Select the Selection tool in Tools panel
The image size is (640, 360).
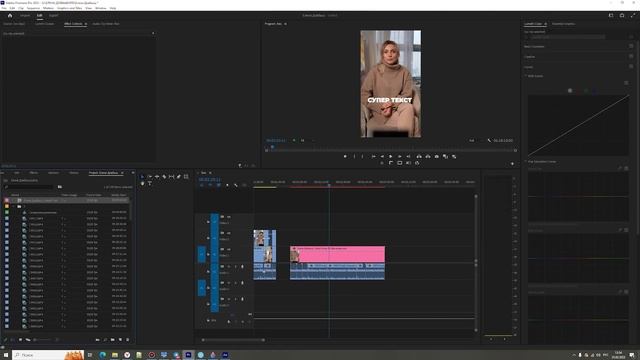142,177
